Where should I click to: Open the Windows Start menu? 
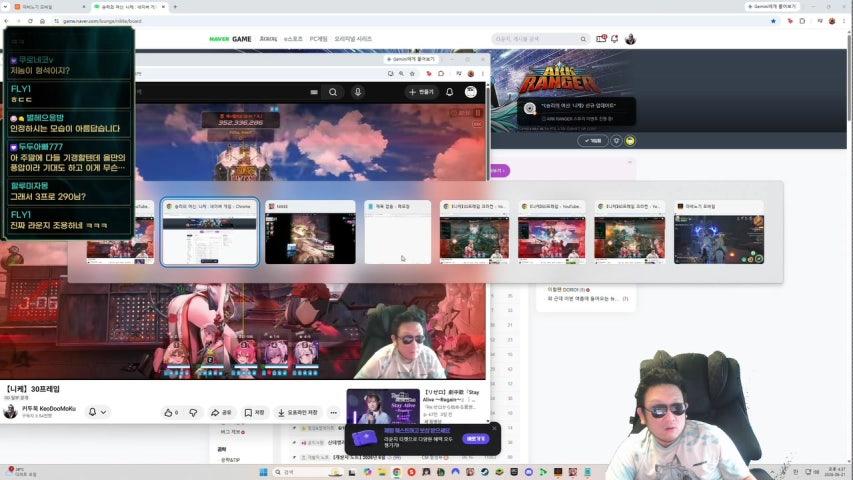[x=263, y=472]
